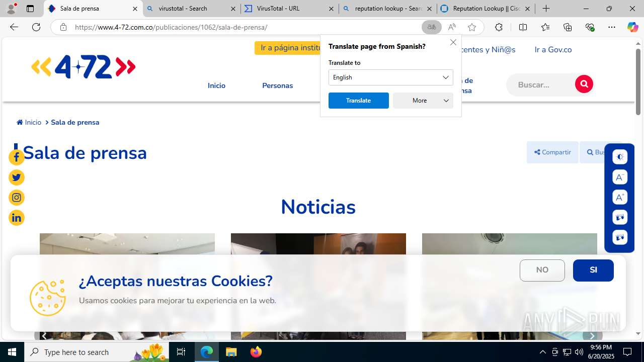Click the middle news thumbnail image

click(318, 286)
